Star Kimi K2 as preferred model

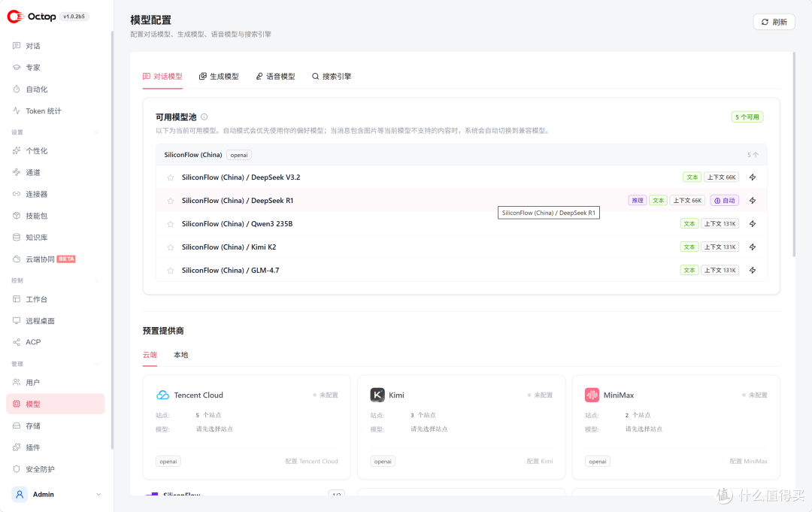171,247
